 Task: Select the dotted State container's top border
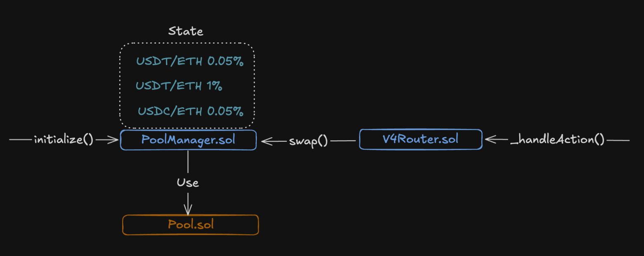[187, 43]
